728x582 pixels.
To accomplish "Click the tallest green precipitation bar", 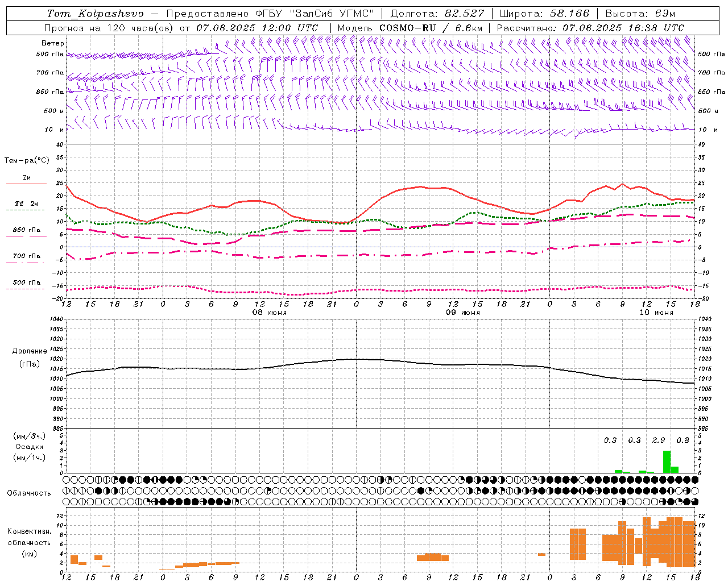I will [667, 462].
